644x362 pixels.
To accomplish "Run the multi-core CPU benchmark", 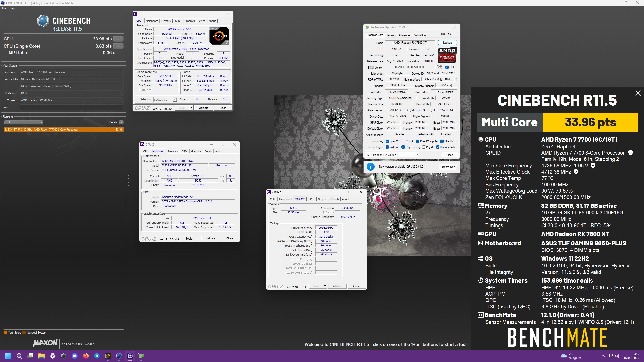I will pyautogui.click(x=118, y=39).
